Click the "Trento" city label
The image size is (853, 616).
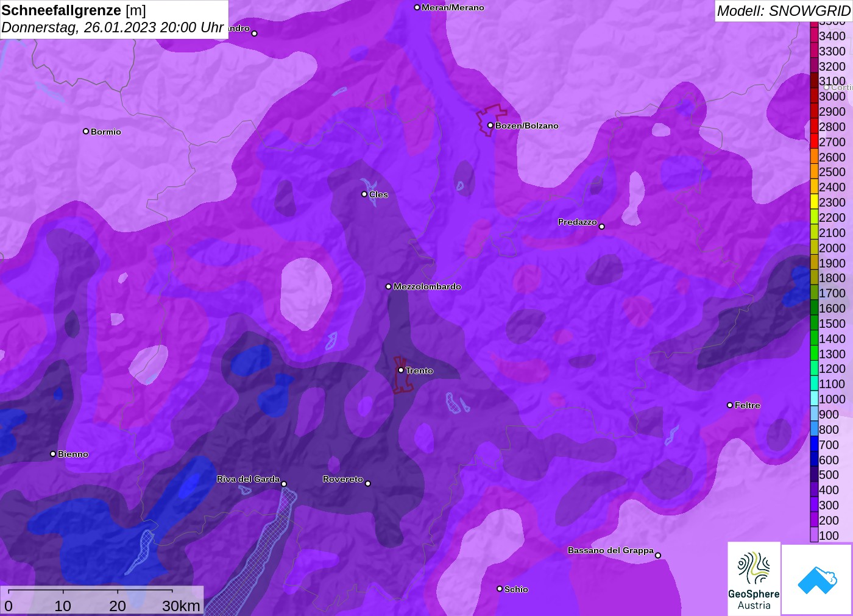[x=419, y=370]
